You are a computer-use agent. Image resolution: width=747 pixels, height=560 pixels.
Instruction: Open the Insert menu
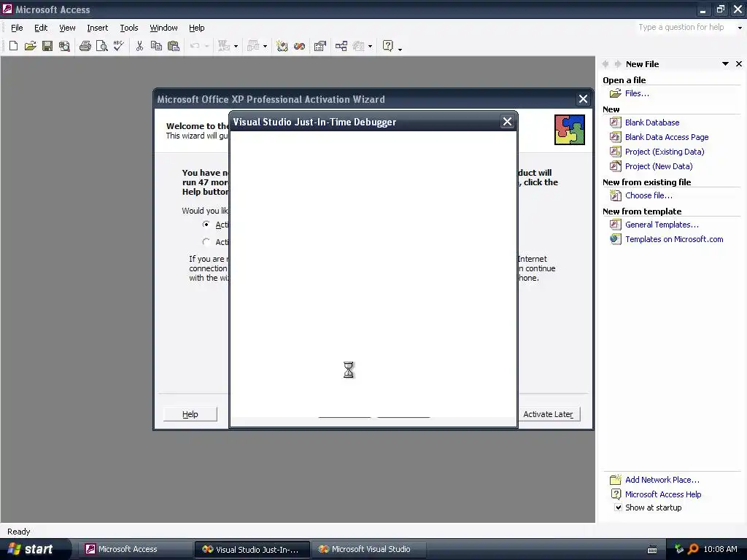98,28
